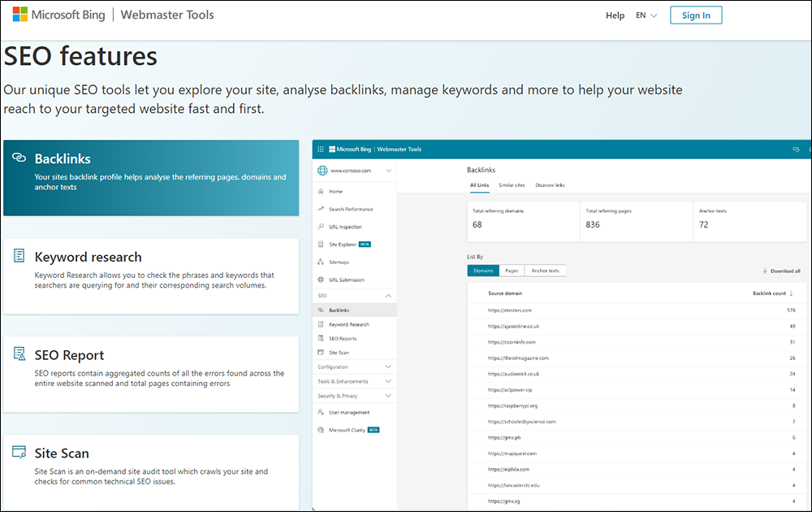Click the SEO Report card icon
The width and height of the screenshot is (812, 512).
pyautogui.click(x=19, y=354)
